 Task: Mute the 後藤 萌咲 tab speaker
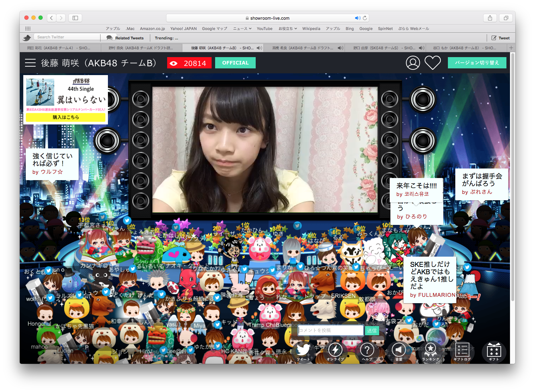coord(259,48)
